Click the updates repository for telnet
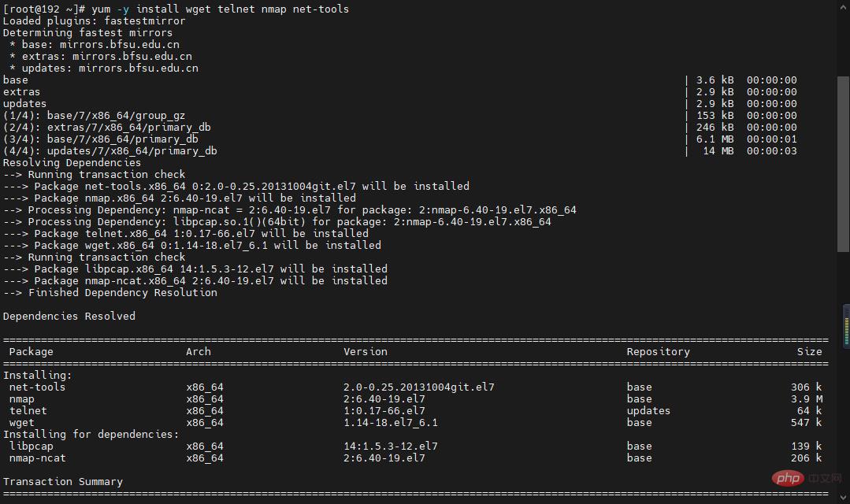Image resolution: width=850 pixels, height=504 pixels. pos(648,411)
